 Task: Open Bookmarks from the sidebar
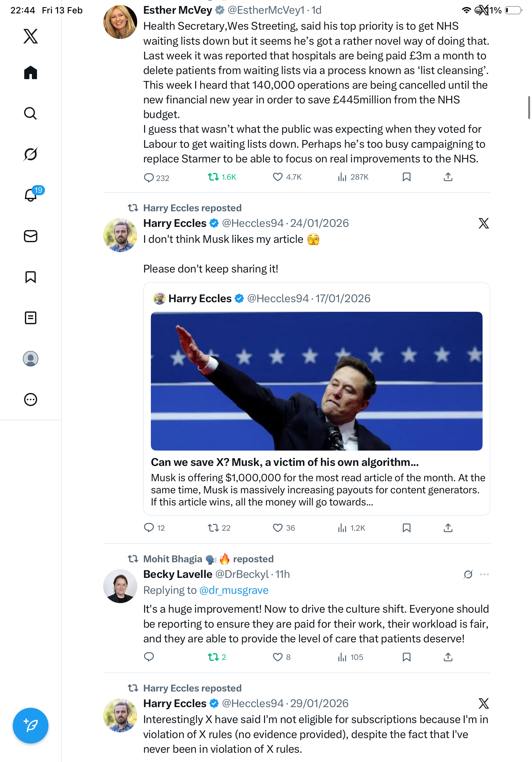(31, 277)
